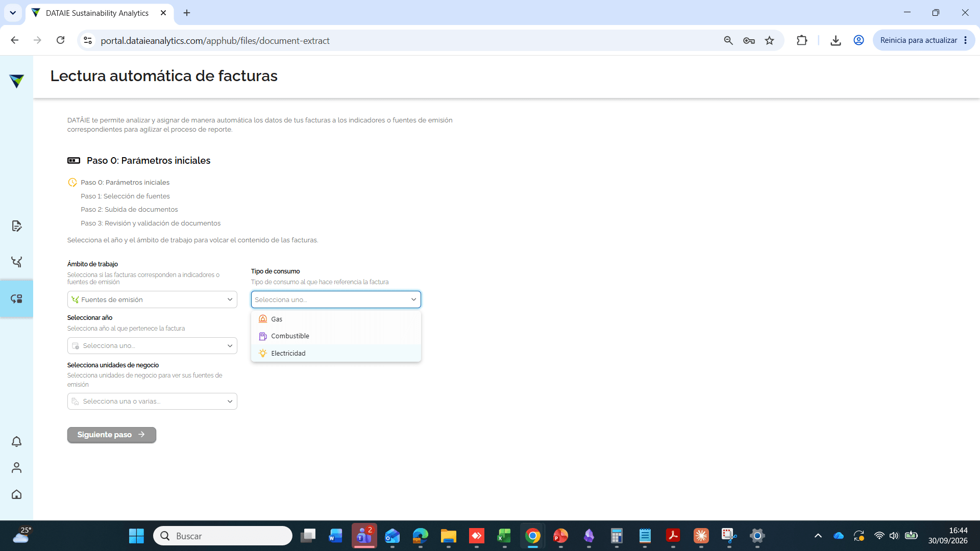The height and width of the screenshot is (551, 980).
Task: Open the Seleccionar año dropdown
Action: 152,346
